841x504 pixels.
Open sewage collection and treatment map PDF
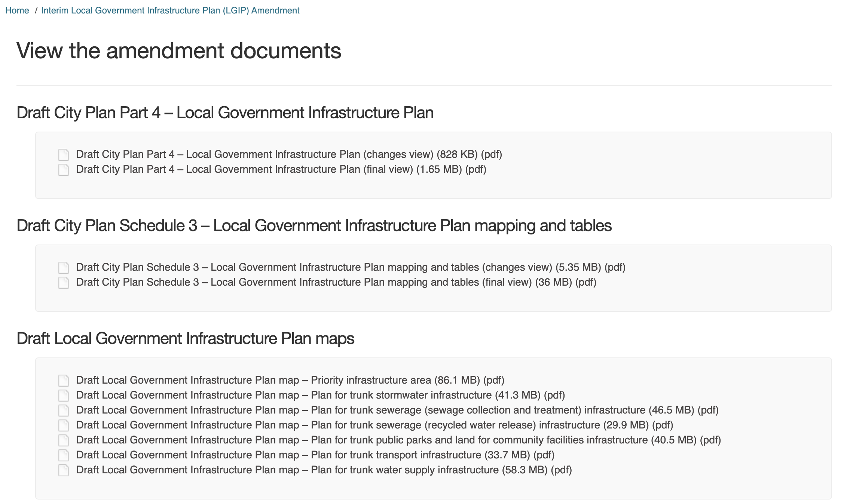pos(397,410)
